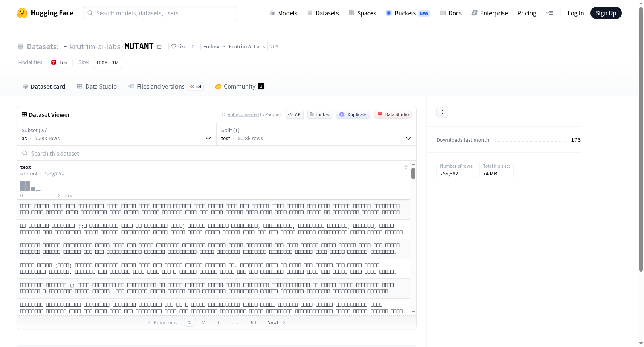Click the search magnifier icon in dataset search
The height and width of the screenshot is (347, 644).
(x=25, y=154)
